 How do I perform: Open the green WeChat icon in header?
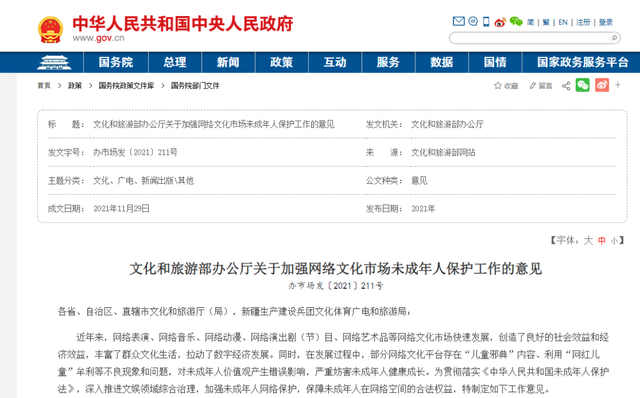[x=516, y=22]
